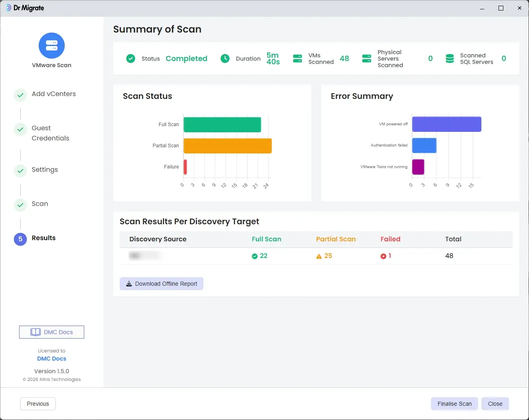529x420 pixels.
Task: Click the Download Offline Report button
Action: pyautogui.click(x=162, y=284)
